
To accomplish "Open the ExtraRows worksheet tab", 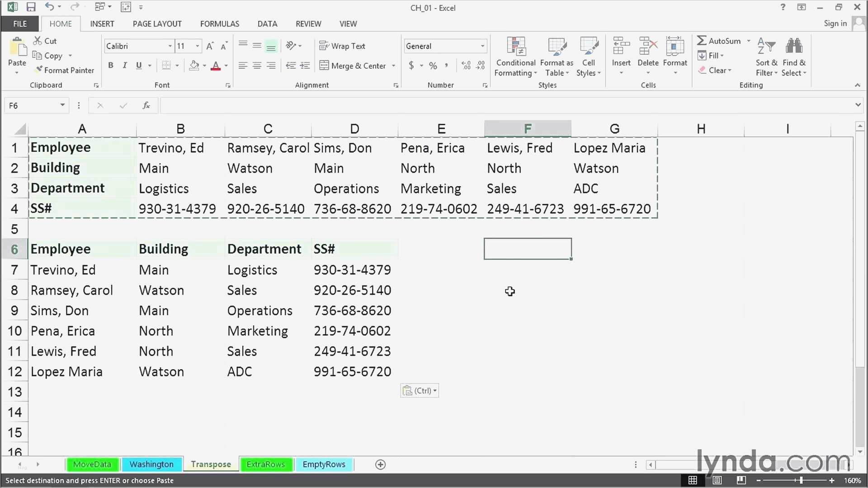I will click(265, 464).
